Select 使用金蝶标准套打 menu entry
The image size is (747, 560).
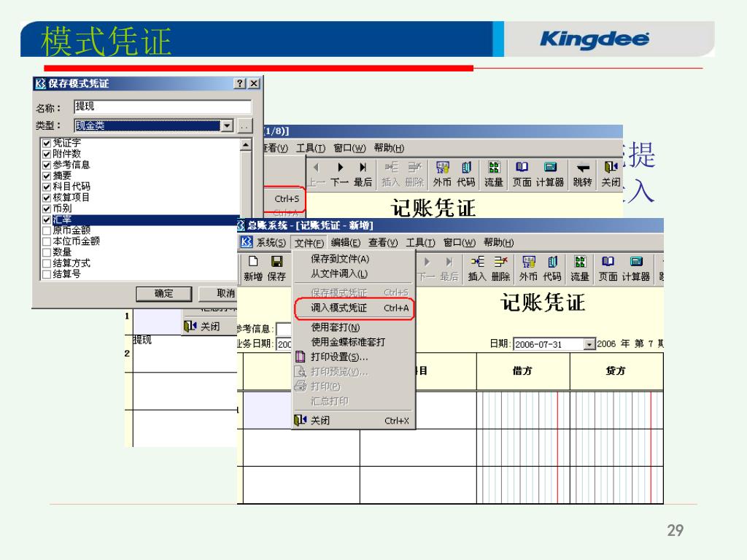click(x=353, y=342)
